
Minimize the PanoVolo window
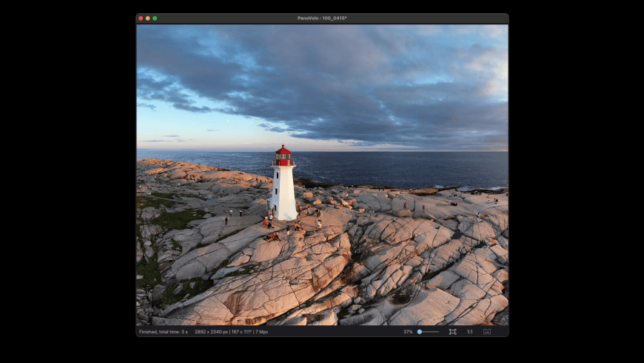pyautogui.click(x=148, y=18)
